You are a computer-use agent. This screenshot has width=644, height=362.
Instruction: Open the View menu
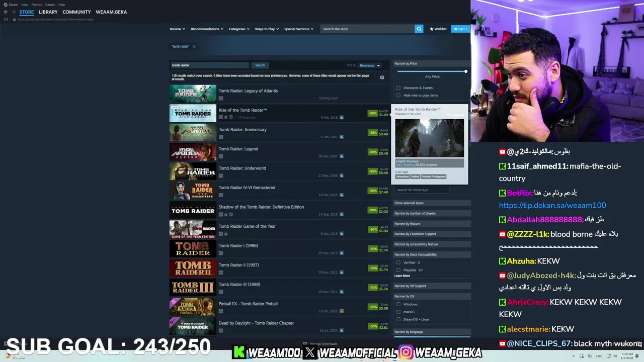click(x=24, y=5)
